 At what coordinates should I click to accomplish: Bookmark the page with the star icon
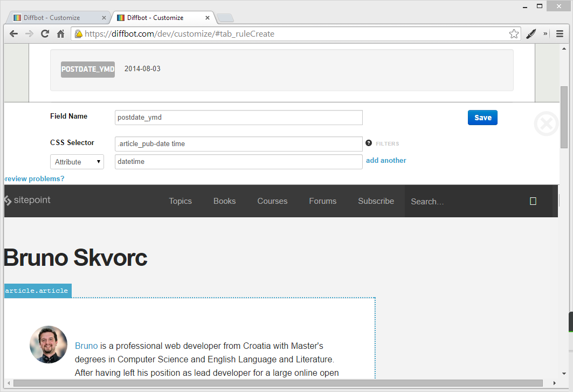coord(514,33)
